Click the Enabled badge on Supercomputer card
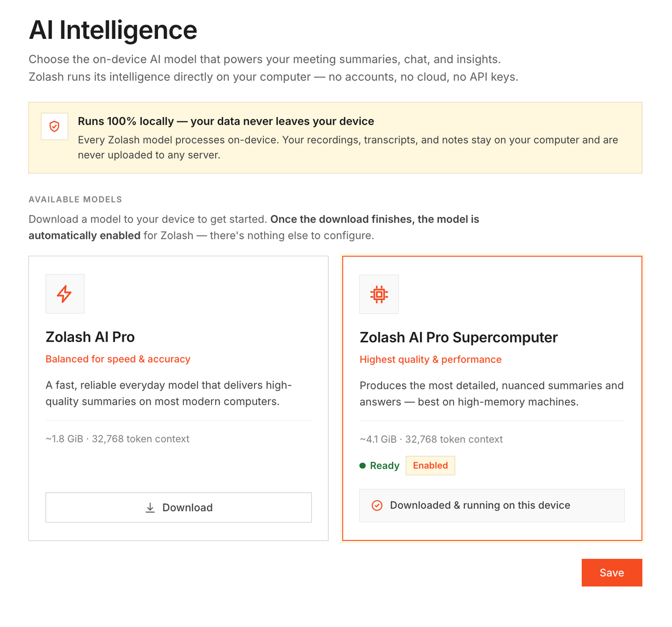This screenshot has width=672, height=627. tap(430, 465)
